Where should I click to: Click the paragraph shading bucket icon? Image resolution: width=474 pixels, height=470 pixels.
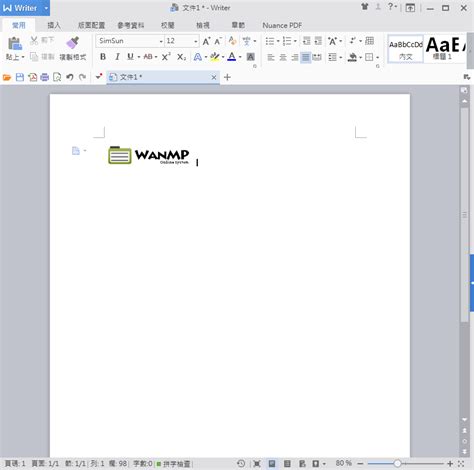(352, 57)
